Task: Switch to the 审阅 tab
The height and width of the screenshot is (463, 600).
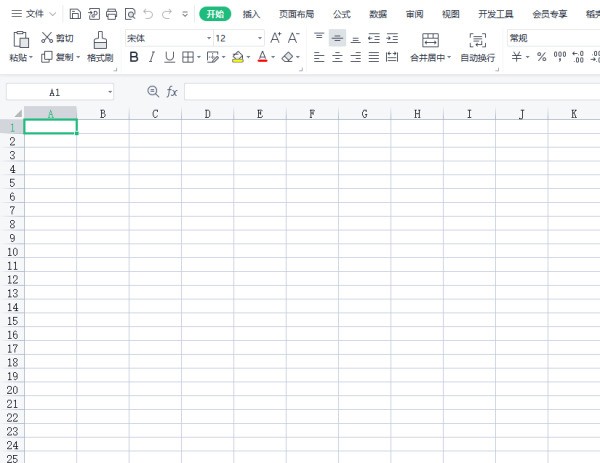Action: [414, 14]
